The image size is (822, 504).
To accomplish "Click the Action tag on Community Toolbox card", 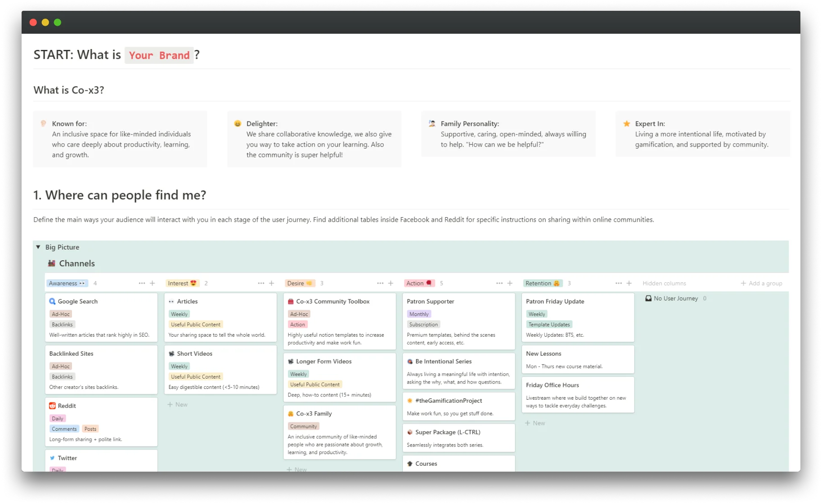I will point(297,325).
